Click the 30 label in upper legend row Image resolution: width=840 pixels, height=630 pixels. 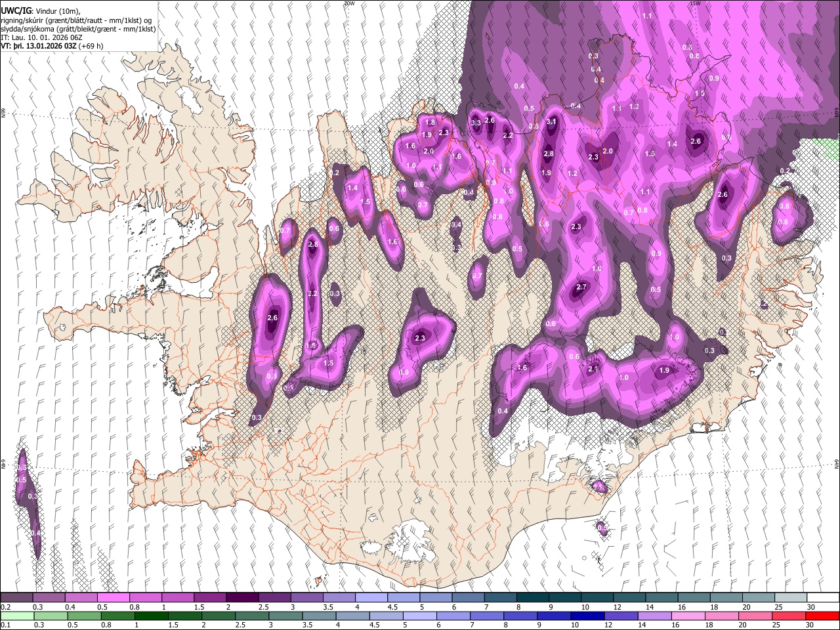[811, 607]
